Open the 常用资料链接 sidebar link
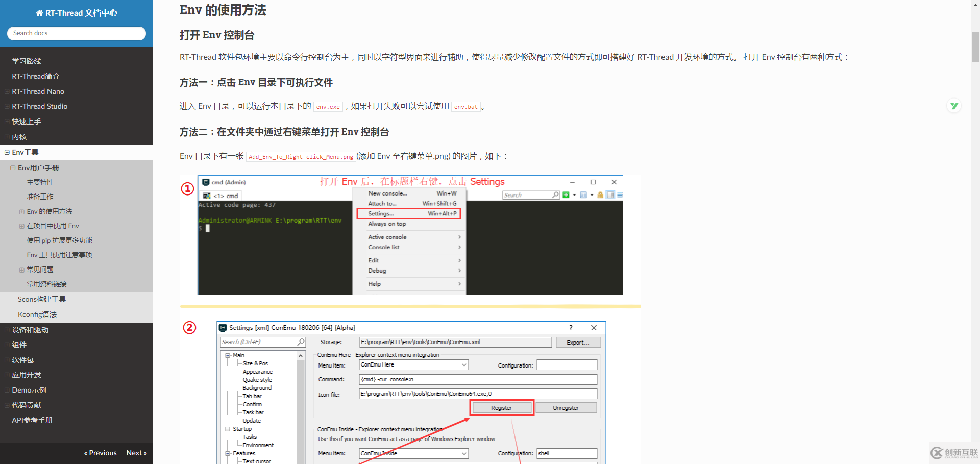This screenshot has height=464, width=980. (46, 284)
